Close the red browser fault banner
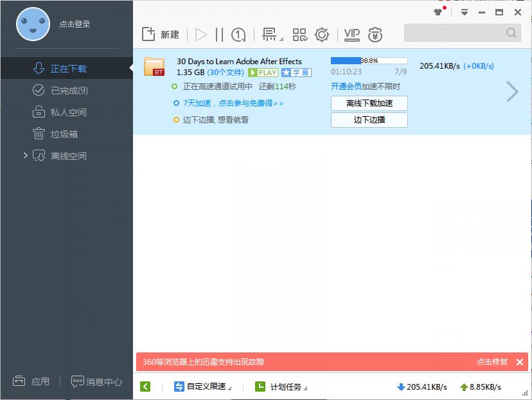The image size is (532, 400). pyautogui.click(x=519, y=362)
